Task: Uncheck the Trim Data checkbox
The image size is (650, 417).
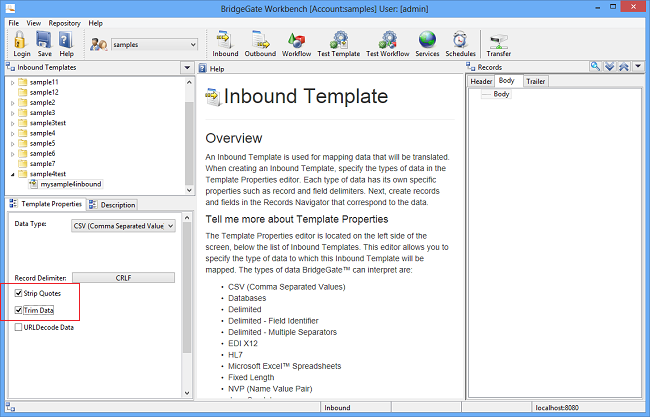Action: point(18,310)
